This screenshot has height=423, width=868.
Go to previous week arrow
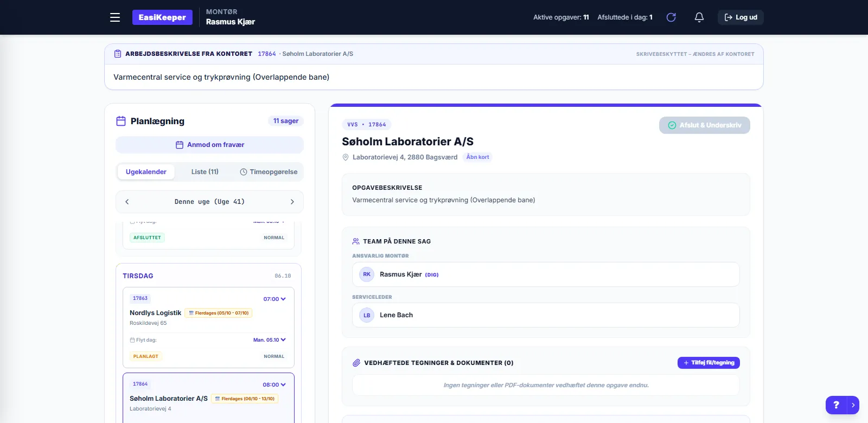127,202
